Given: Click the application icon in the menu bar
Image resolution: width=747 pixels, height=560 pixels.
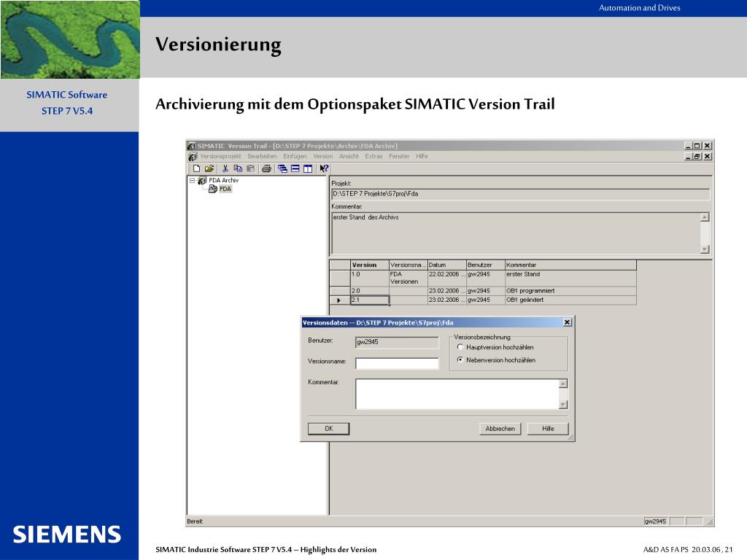Looking at the screenshot, I should coord(193,157).
